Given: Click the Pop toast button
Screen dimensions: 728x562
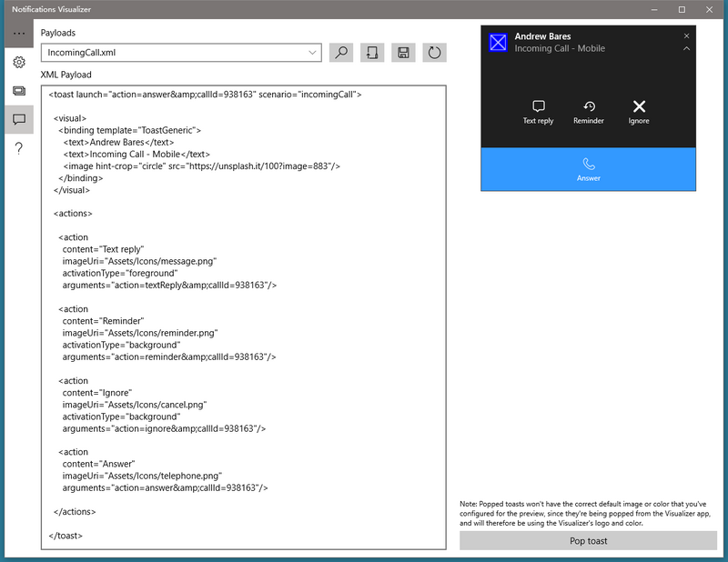Looking at the screenshot, I should point(588,541).
